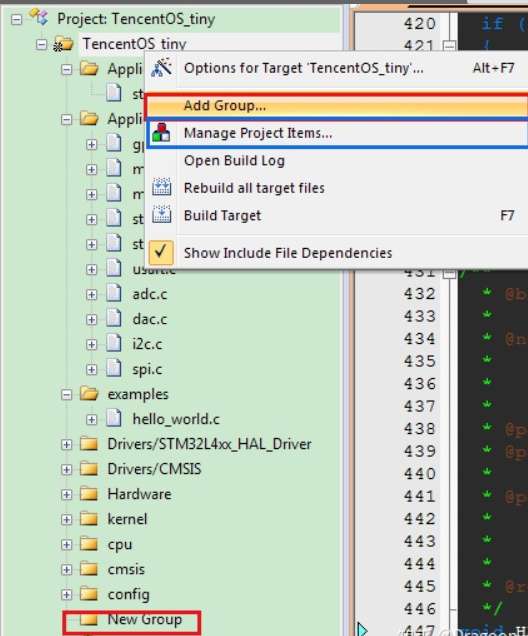Expand the i2c.c file node
This screenshot has width=528, height=636.
pos(92,345)
